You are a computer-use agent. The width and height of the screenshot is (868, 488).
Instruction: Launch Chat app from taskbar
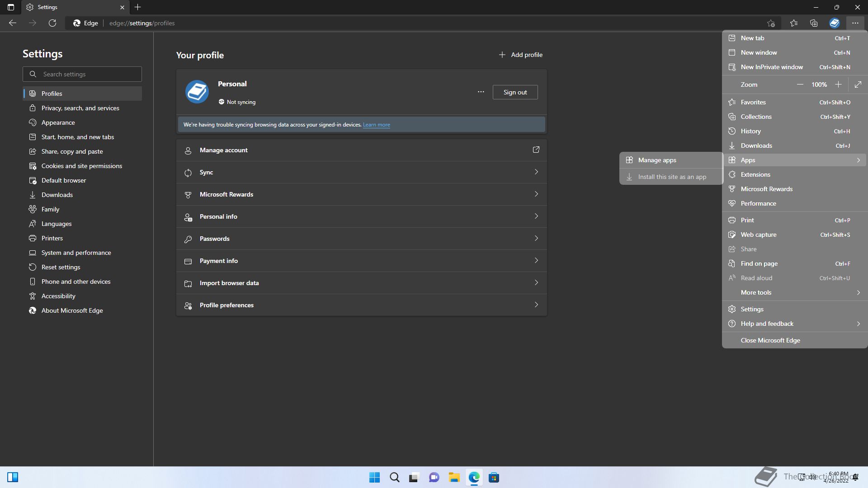click(x=434, y=478)
